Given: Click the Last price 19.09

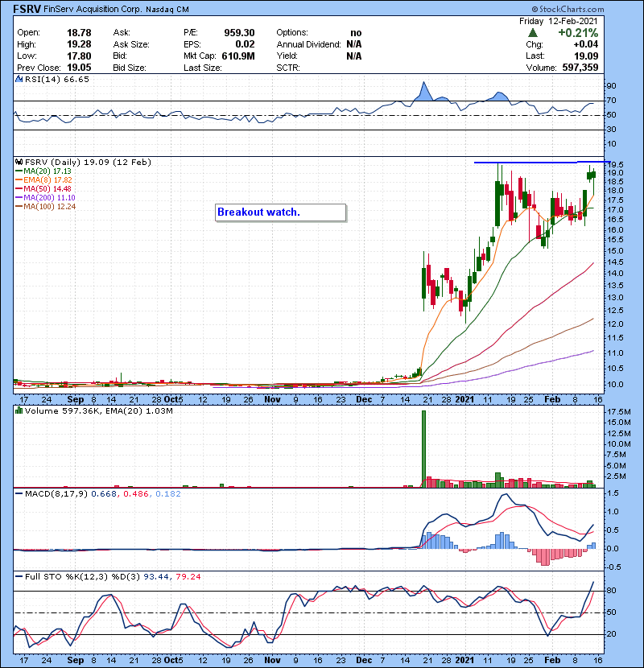Looking at the screenshot, I should click(586, 56).
